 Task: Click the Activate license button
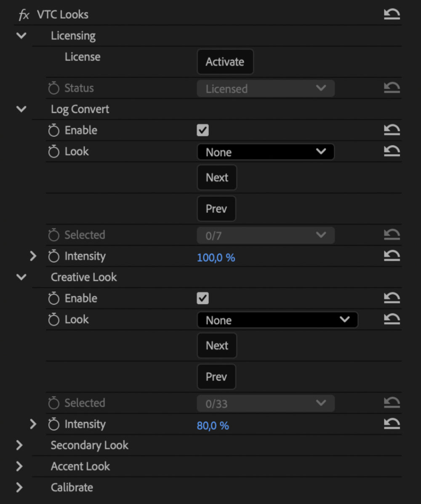point(225,62)
